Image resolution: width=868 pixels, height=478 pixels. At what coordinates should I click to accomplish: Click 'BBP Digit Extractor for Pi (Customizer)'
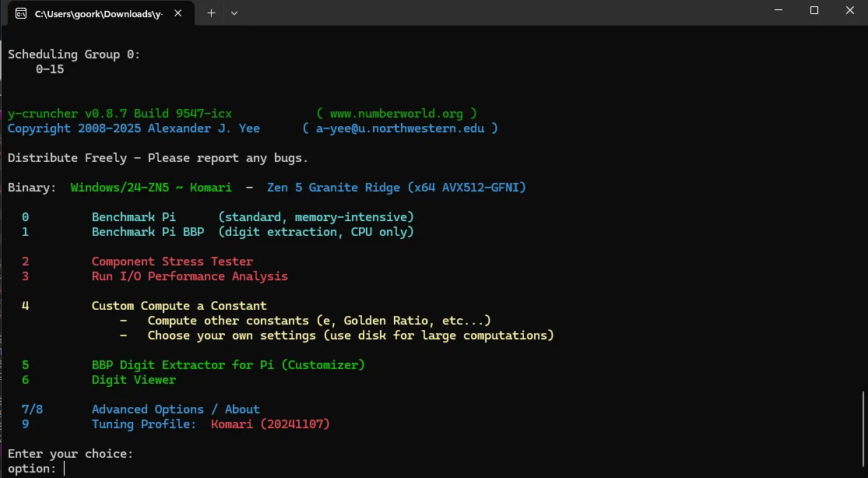228,365
